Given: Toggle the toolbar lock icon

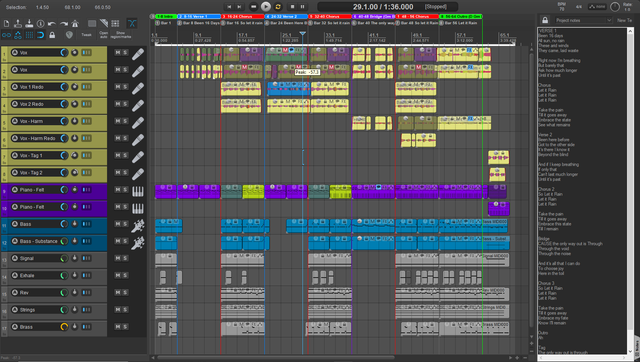Looking at the screenshot, I should [52, 35].
